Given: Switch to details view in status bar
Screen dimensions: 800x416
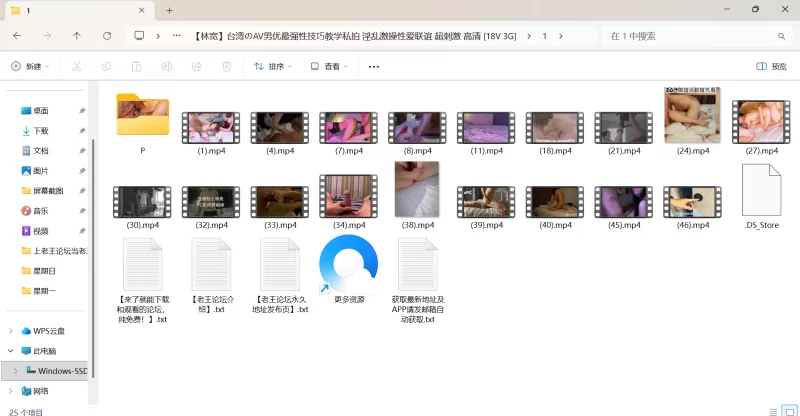Looking at the screenshot, I should (x=772, y=410).
